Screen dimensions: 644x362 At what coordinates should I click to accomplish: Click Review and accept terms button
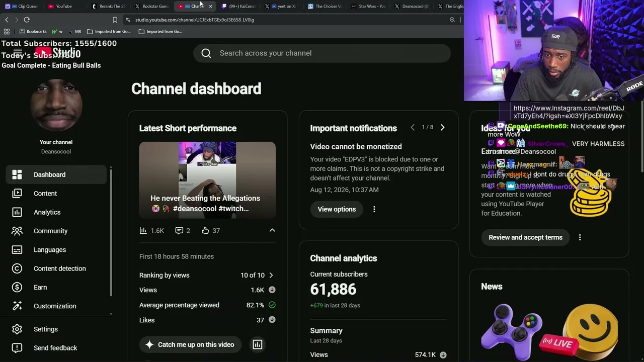pos(525,237)
